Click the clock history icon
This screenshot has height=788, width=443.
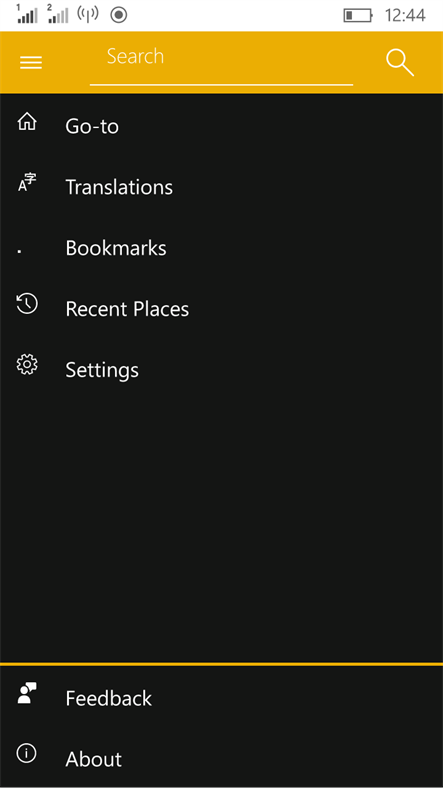(x=27, y=304)
